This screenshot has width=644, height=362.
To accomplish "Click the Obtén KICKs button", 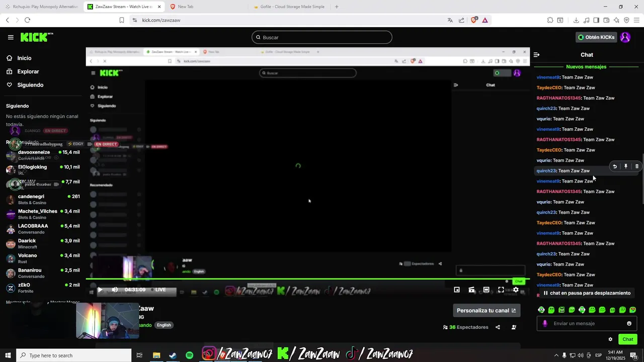I will (596, 37).
